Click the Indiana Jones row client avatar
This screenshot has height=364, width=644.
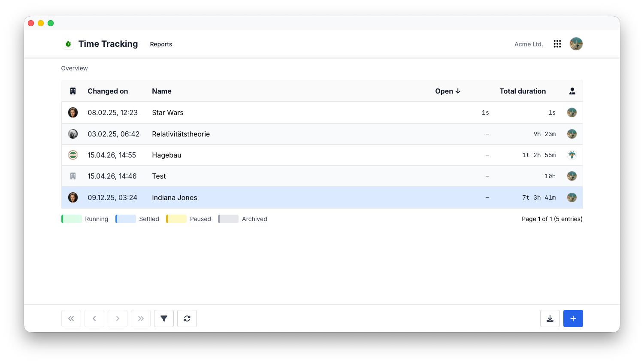point(73,197)
